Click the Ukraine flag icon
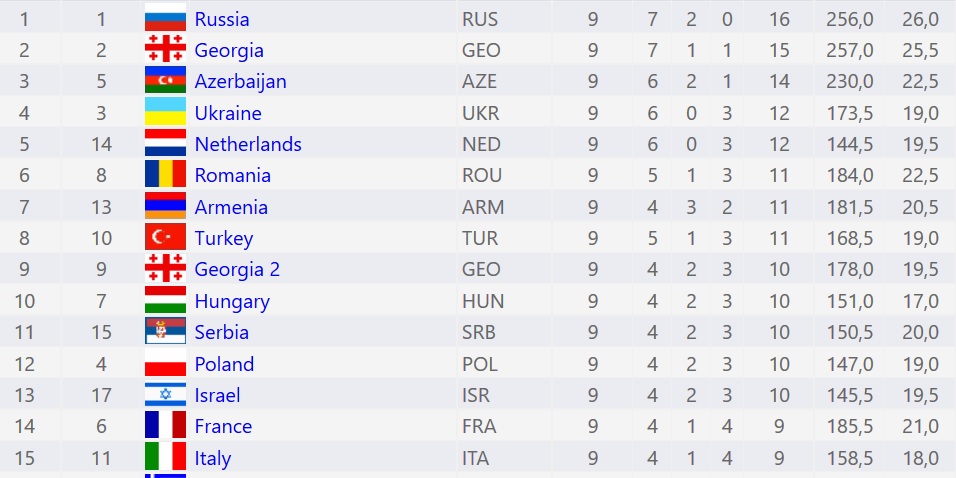Viewport: 956px width, 478px height. click(165, 111)
